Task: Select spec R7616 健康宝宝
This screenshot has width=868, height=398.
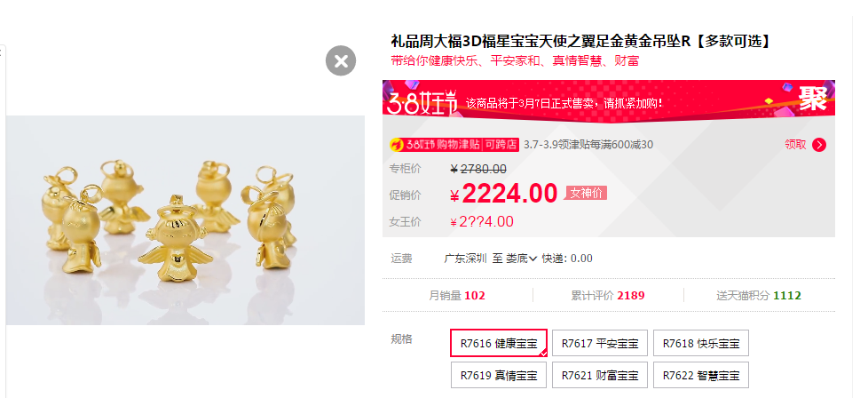Action: (x=499, y=343)
